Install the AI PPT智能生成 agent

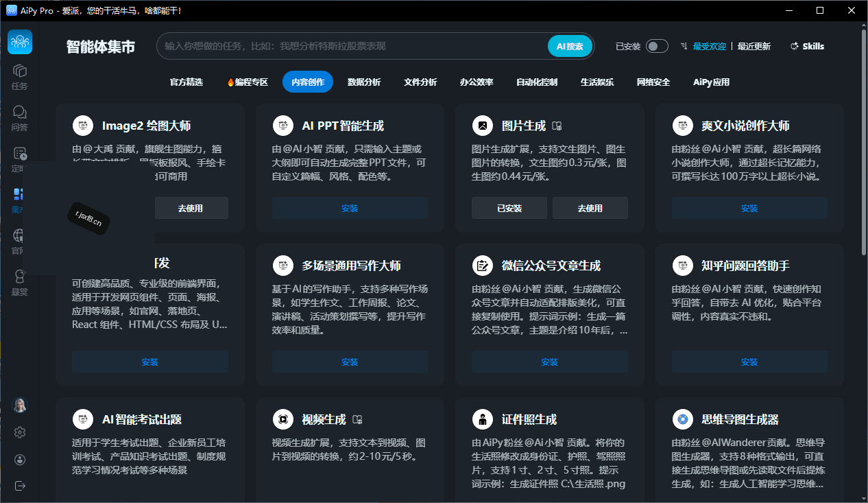click(x=350, y=208)
